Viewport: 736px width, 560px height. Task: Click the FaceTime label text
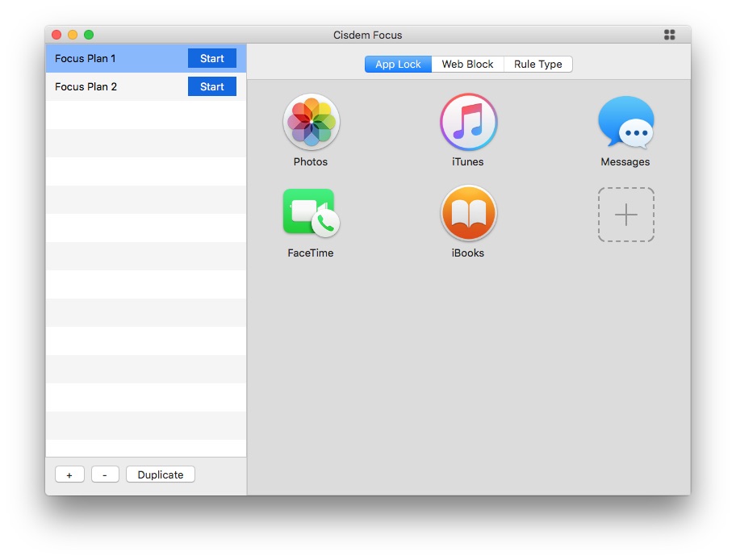311,253
